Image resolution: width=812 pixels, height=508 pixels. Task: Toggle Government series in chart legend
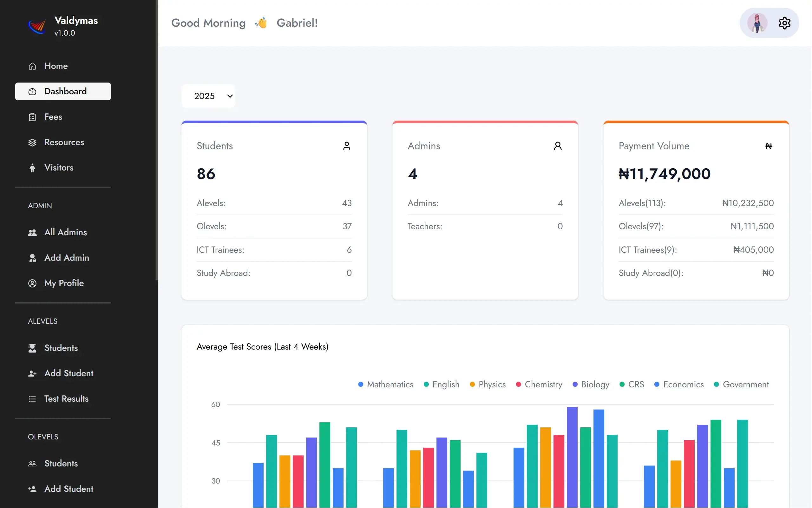[741, 384]
